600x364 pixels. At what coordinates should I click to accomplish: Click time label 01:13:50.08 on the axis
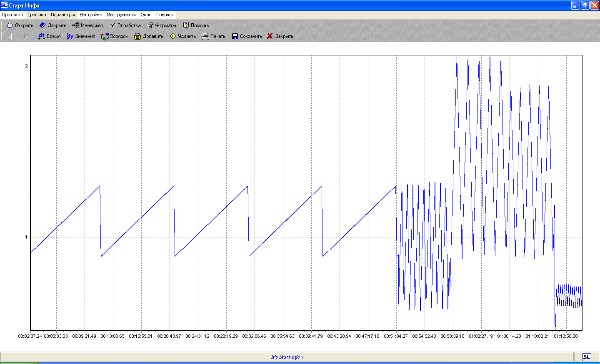[566, 336]
